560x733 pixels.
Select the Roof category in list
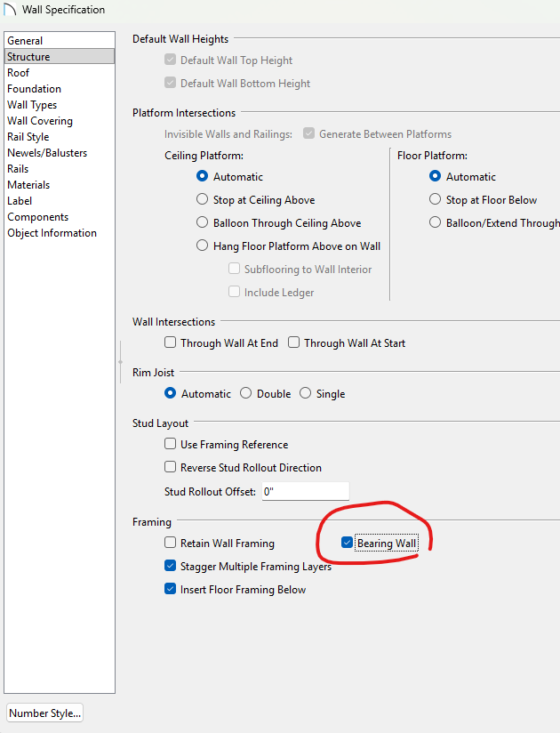18,73
